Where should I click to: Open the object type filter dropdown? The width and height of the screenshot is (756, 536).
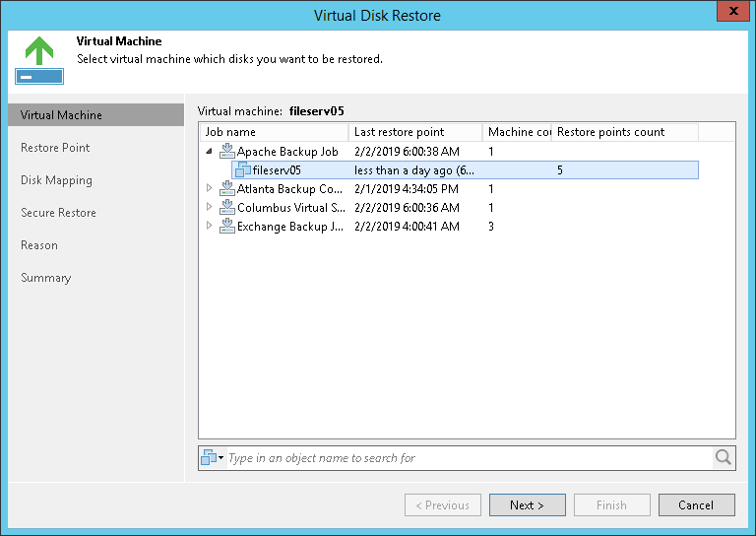point(213,458)
